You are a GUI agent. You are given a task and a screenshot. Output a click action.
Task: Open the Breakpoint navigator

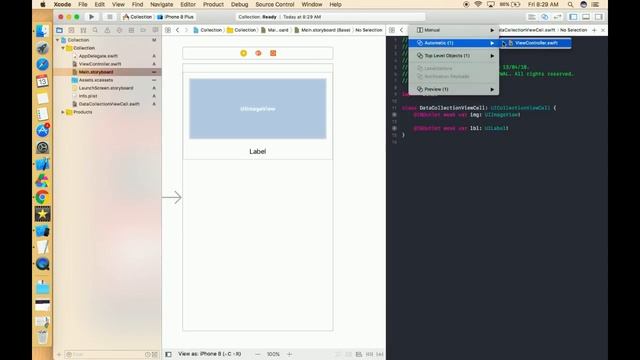(143, 30)
